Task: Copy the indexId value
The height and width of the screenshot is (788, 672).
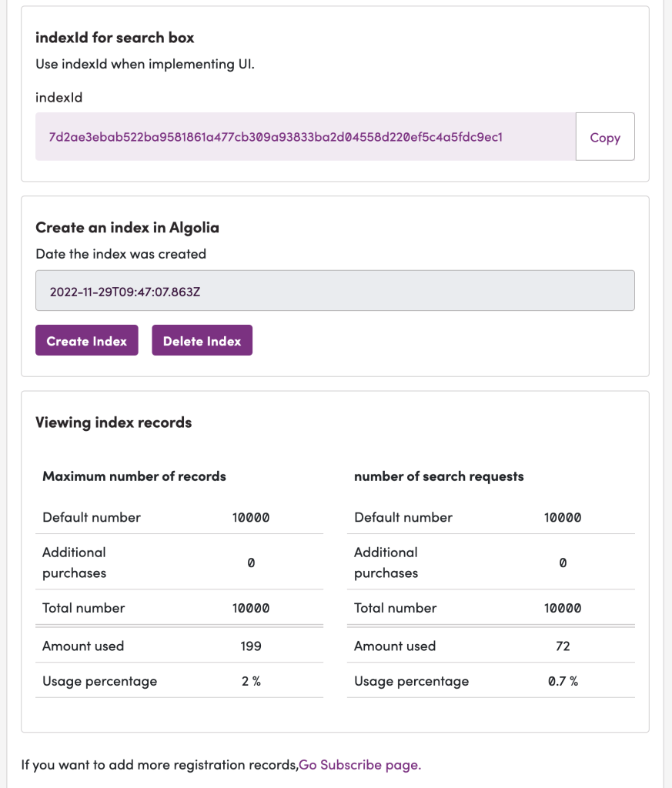Action: tap(605, 137)
